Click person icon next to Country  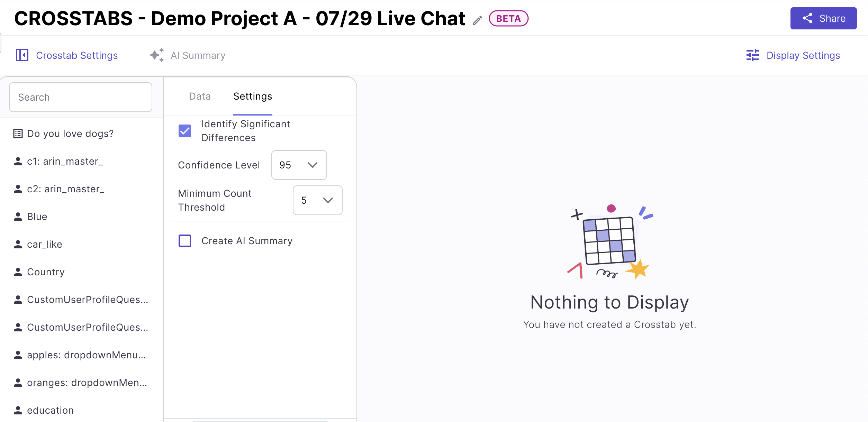click(x=18, y=272)
